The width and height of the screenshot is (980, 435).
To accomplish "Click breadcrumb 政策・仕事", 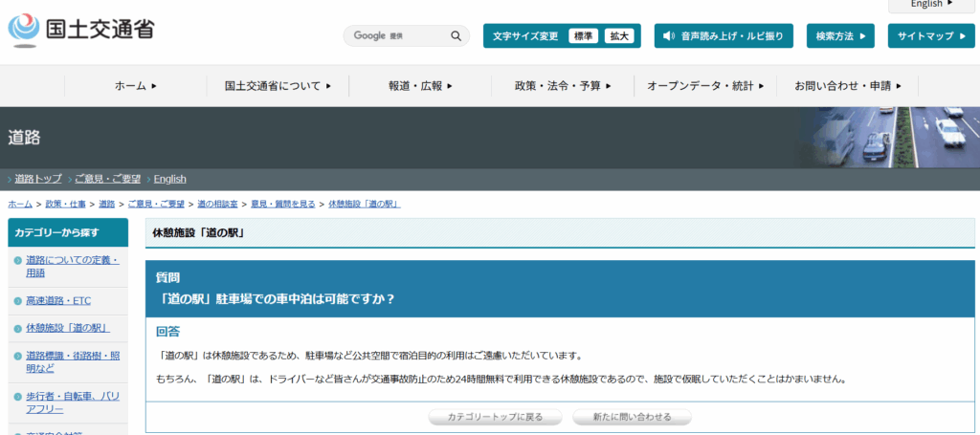I will (x=66, y=204).
